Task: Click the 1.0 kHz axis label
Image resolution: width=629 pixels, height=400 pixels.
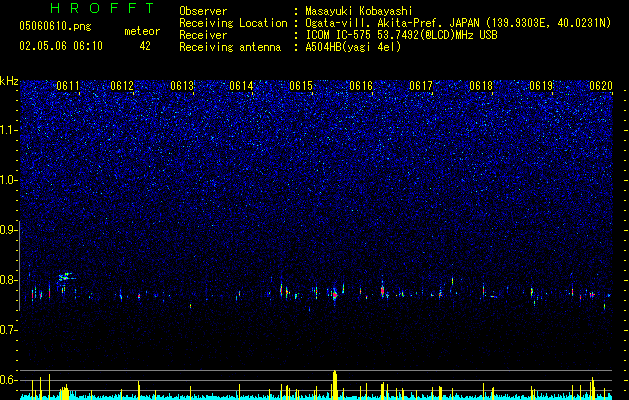Action: pyautogui.click(x=9, y=180)
